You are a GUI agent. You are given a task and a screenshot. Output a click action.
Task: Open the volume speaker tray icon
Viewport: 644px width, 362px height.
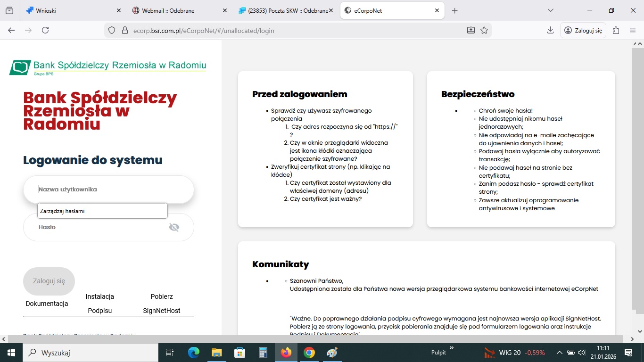click(x=581, y=353)
